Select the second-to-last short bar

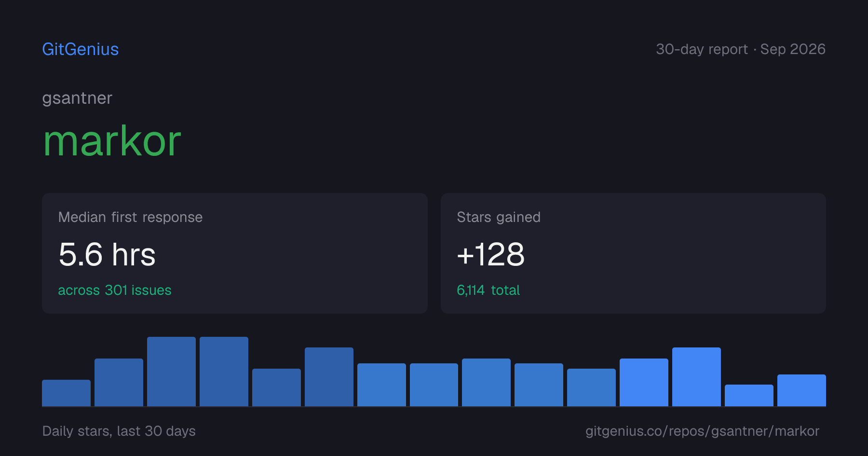[749, 395]
